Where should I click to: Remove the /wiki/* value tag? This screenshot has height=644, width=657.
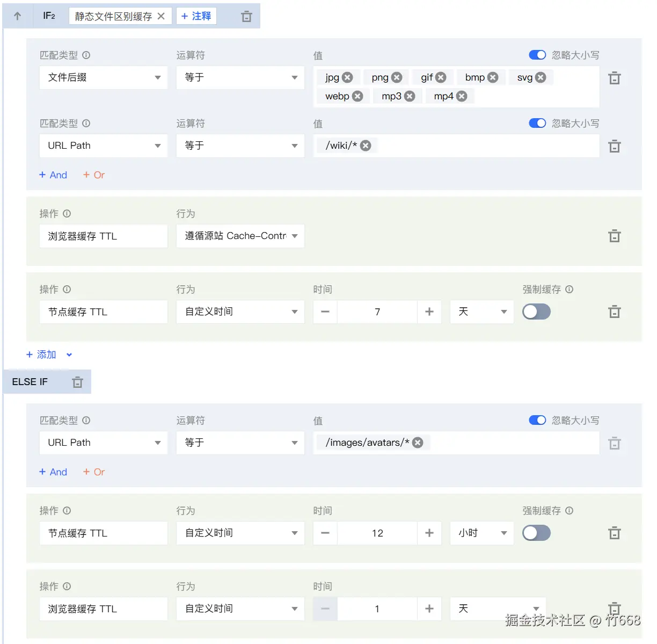(366, 146)
